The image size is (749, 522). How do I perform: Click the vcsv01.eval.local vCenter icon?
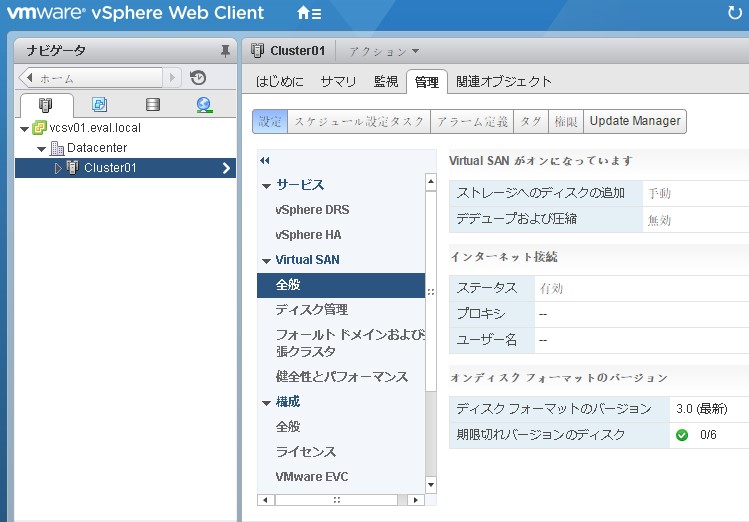[x=39, y=128]
